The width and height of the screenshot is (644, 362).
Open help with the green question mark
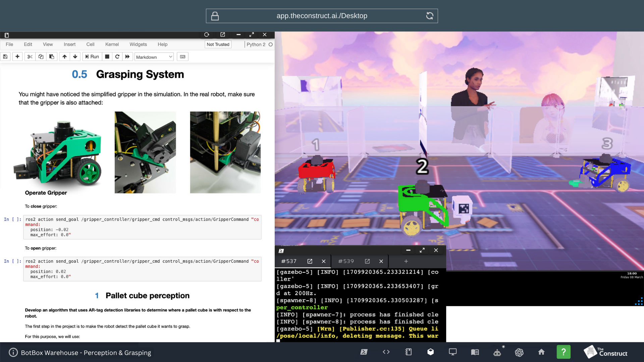563,352
